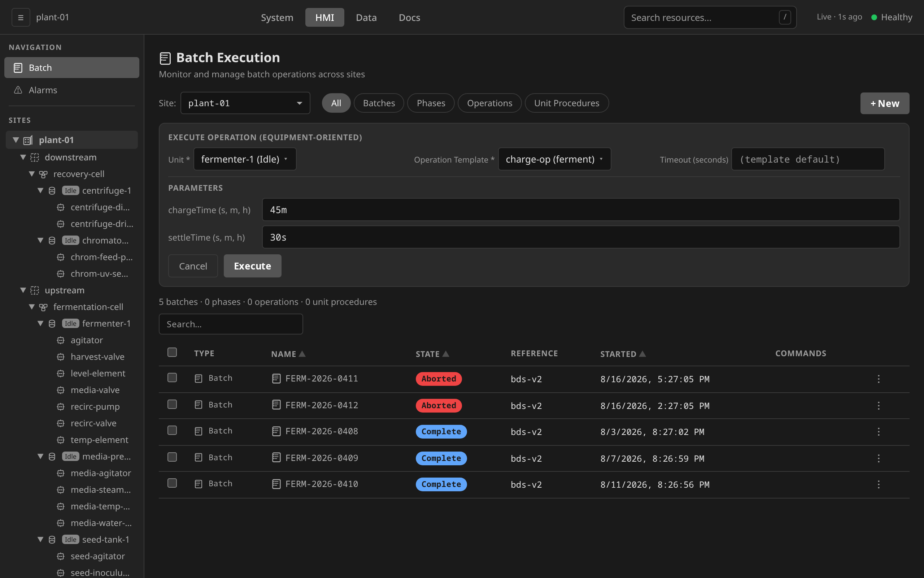
Task: Click the Alarms warning icon
Action: click(x=18, y=90)
